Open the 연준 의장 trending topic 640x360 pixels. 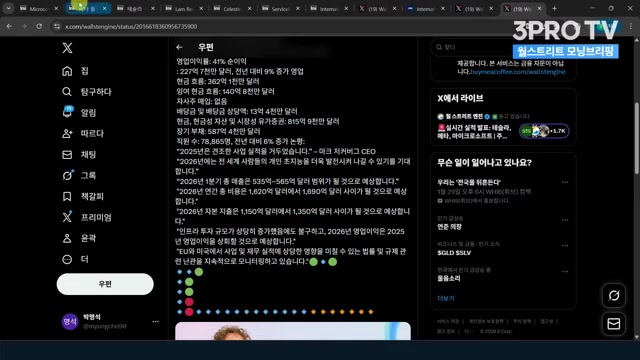[x=449, y=227]
